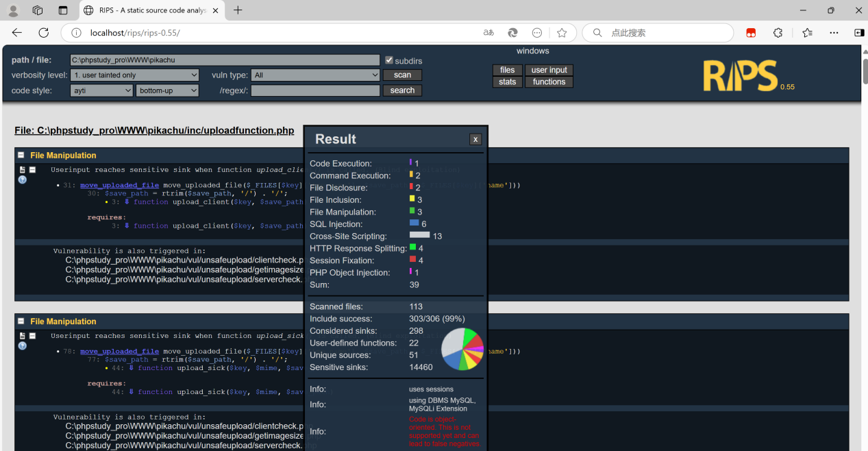
Task: Minimize the upload_client code trace
Action: 32,170
